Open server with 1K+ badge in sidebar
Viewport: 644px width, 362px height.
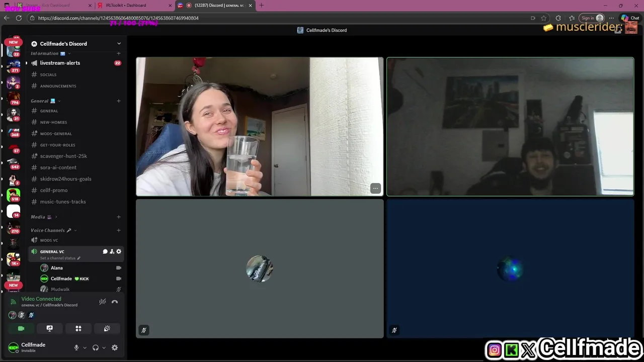tap(14, 258)
